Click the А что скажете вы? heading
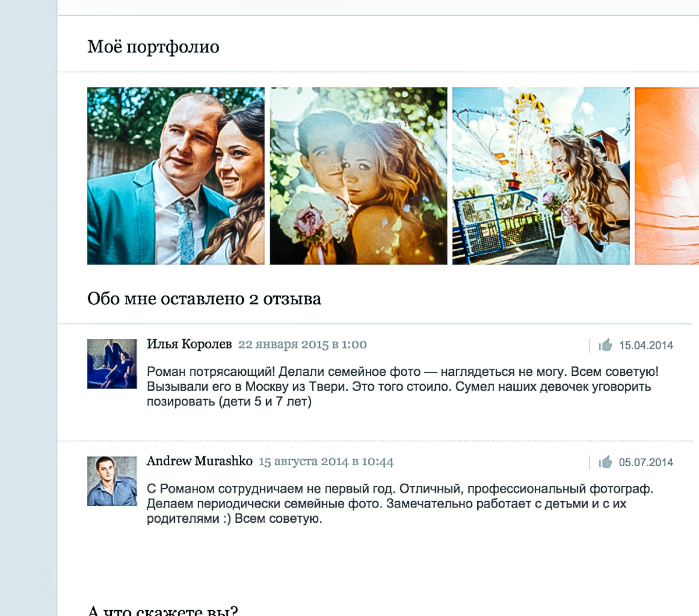Screen dimensions: 699x616 (x=163, y=610)
